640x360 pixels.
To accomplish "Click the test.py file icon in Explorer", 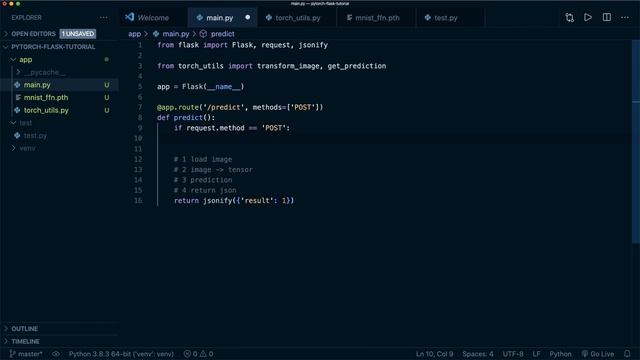I will click(x=17, y=136).
